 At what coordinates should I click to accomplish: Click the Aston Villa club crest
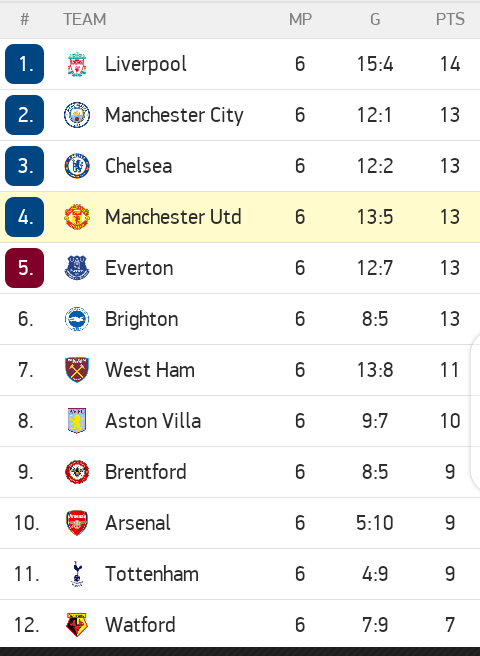click(77, 421)
